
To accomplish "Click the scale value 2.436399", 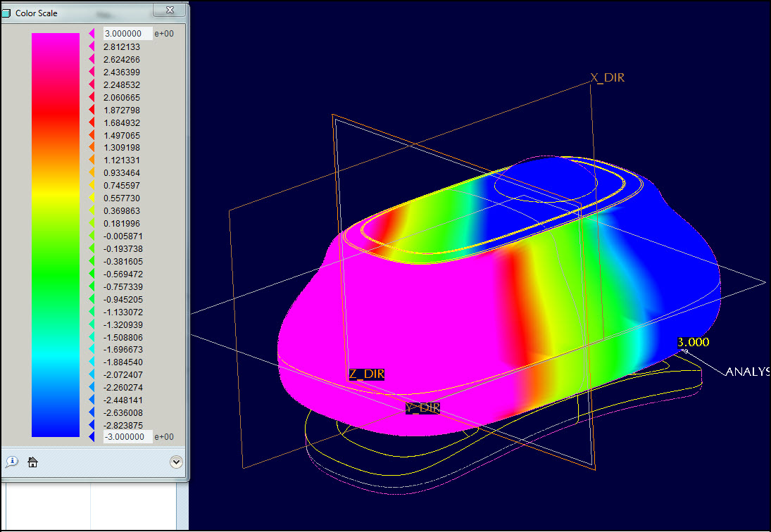I will click(x=122, y=72).
